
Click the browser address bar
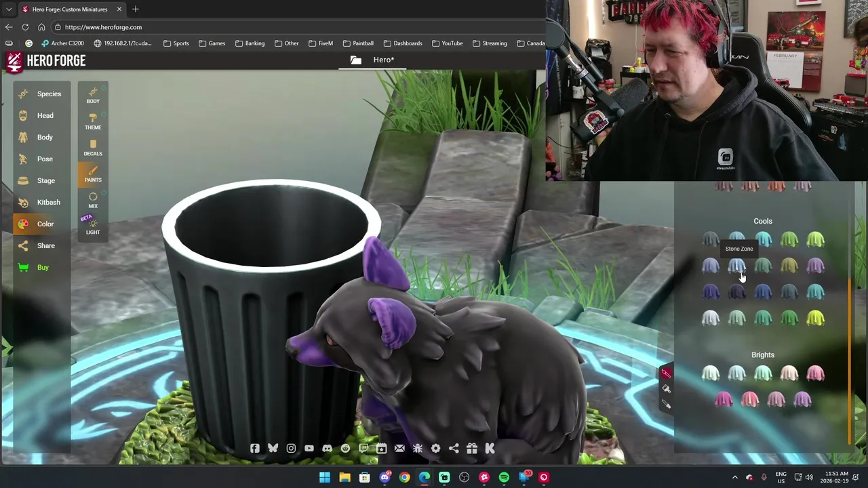(x=298, y=27)
